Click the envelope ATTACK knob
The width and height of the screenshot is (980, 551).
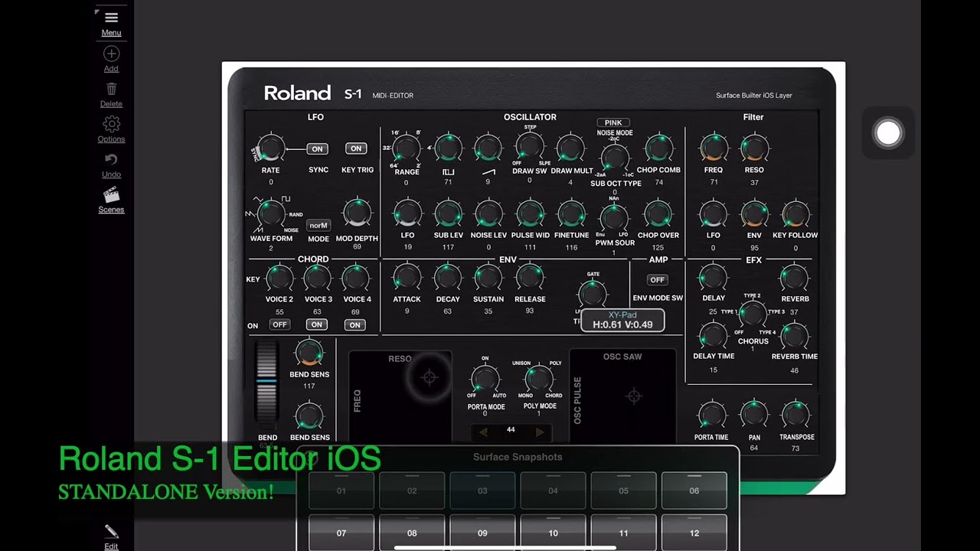tap(407, 277)
